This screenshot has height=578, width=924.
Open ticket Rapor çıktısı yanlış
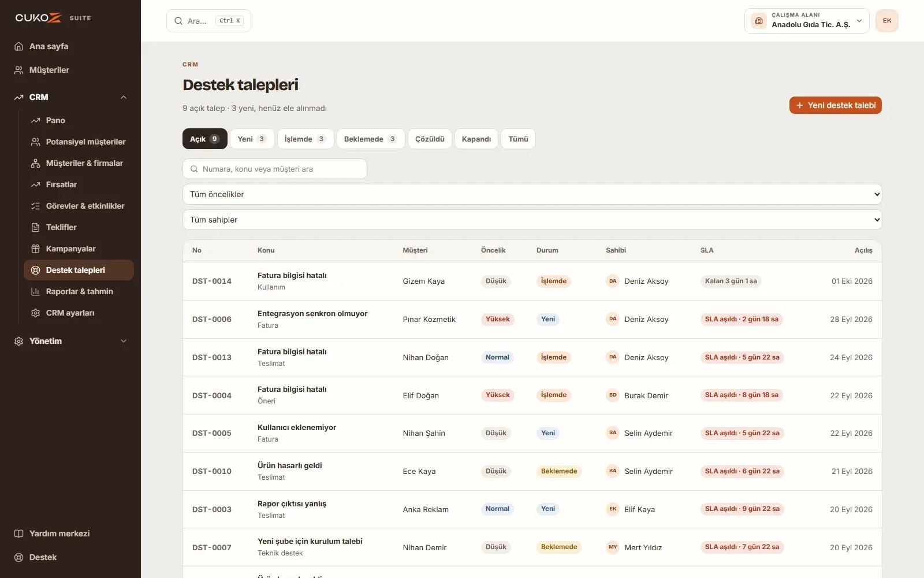292,503
